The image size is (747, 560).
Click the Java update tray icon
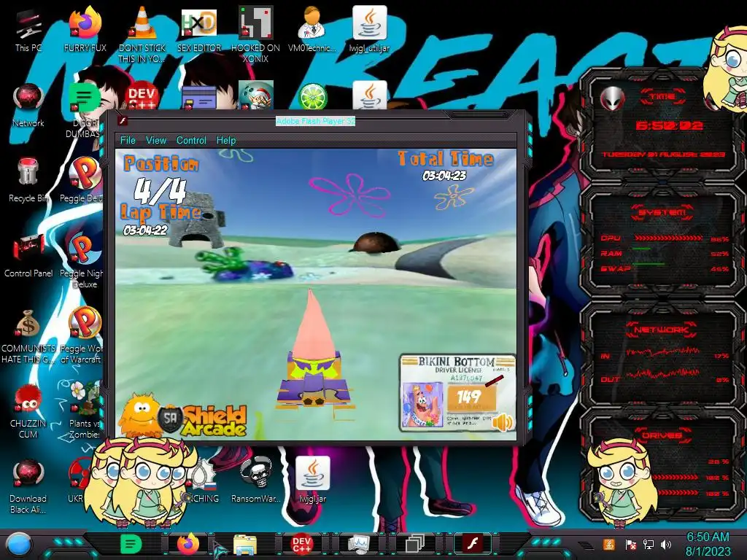coord(609,544)
